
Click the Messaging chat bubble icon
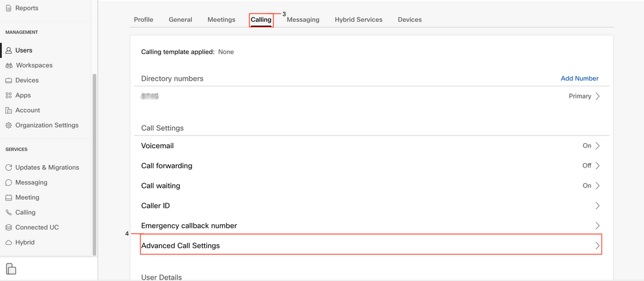point(9,182)
